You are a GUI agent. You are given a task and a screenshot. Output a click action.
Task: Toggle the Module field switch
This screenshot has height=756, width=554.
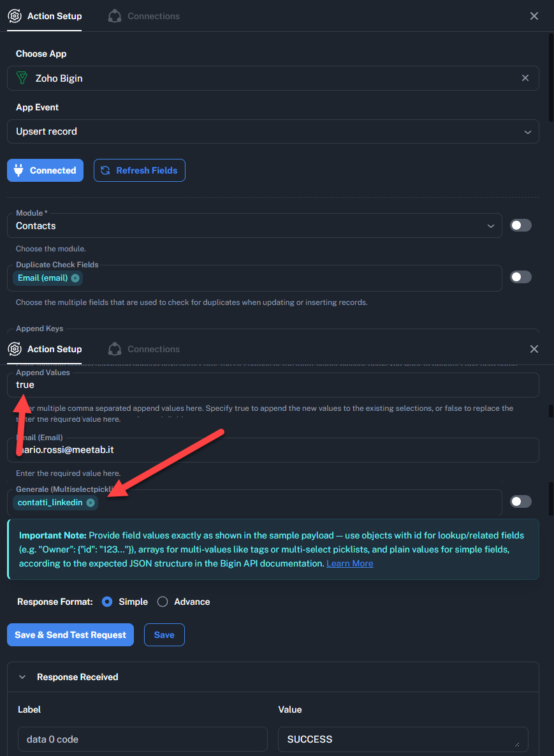520,225
